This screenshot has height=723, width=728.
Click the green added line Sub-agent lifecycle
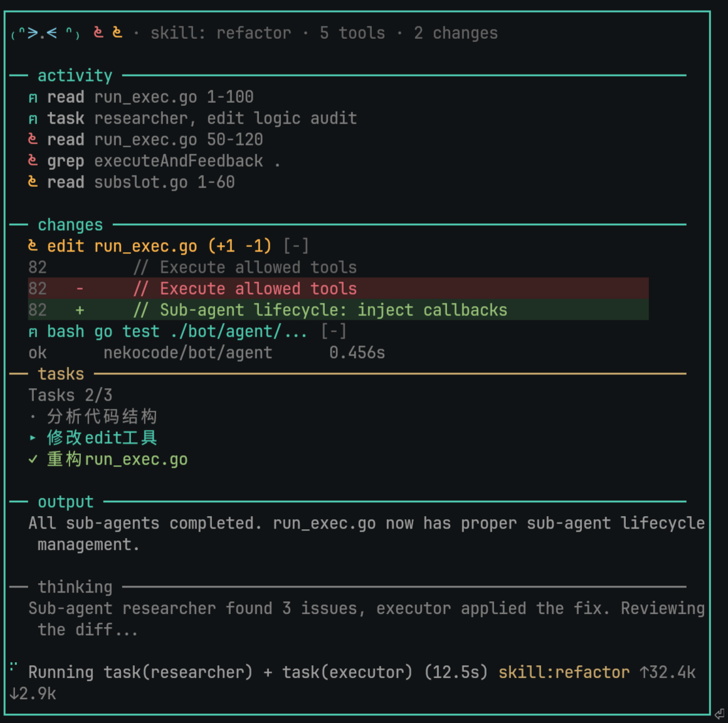pyautogui.click(x=339, y=310)
